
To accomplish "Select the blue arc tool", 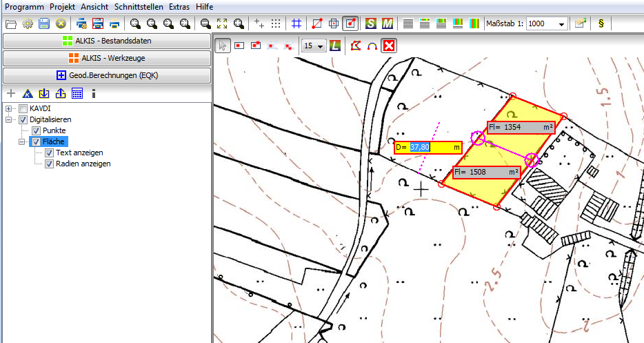I will click(372, 46).
